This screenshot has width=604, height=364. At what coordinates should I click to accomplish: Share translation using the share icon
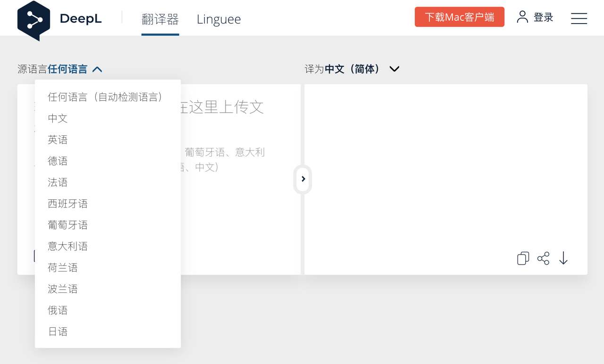543,258
